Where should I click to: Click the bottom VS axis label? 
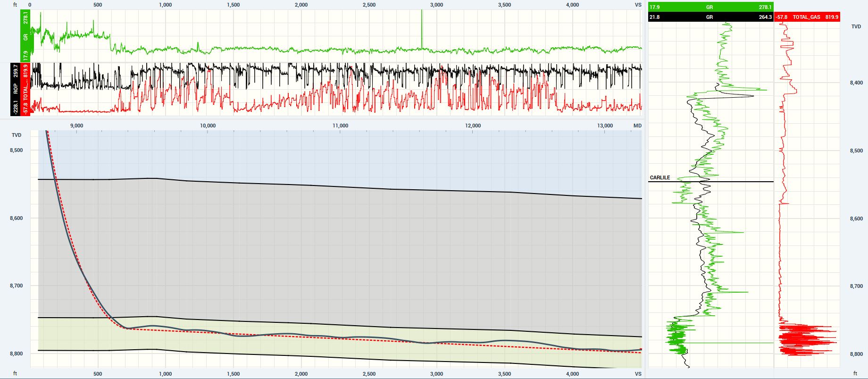coord(638,374)
